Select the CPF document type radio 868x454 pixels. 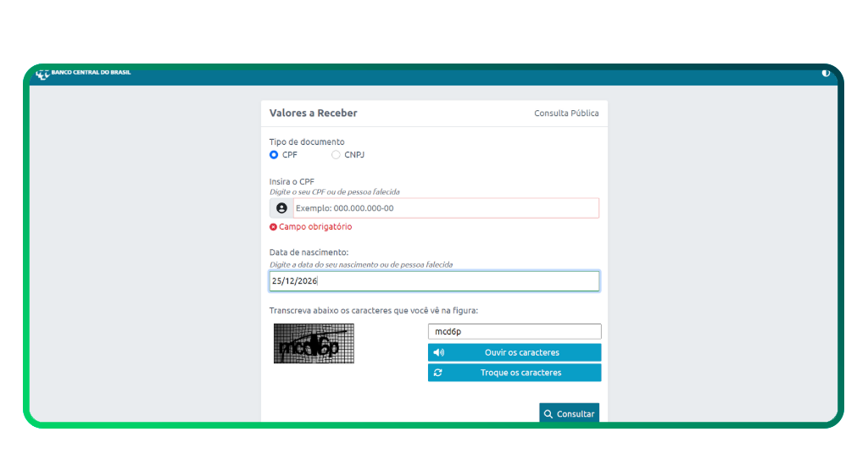coord(274,155)
